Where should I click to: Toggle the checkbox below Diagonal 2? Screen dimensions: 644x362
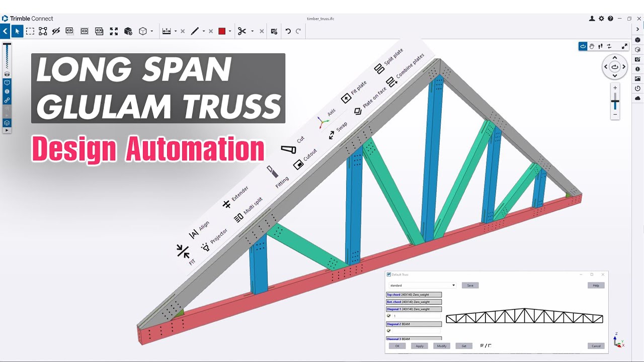(x=389, y=331)
